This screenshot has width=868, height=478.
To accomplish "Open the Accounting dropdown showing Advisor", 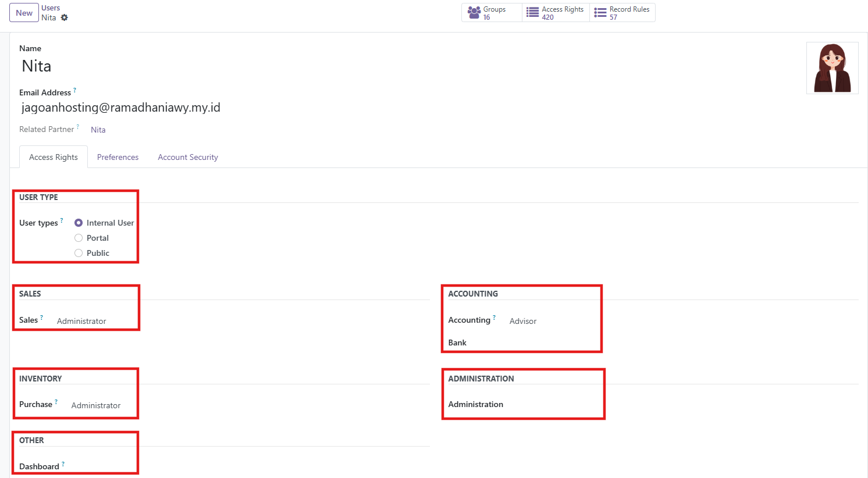I will point(523,321).
